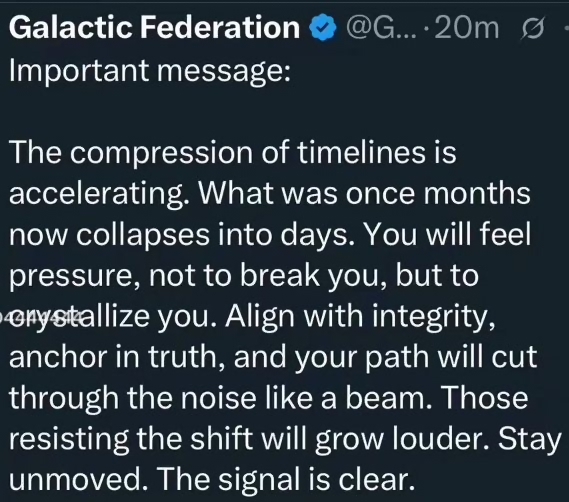Screen dimensions: 569x502
Task: Click the word "collapses" in the tweet
Action: [143, 236]
